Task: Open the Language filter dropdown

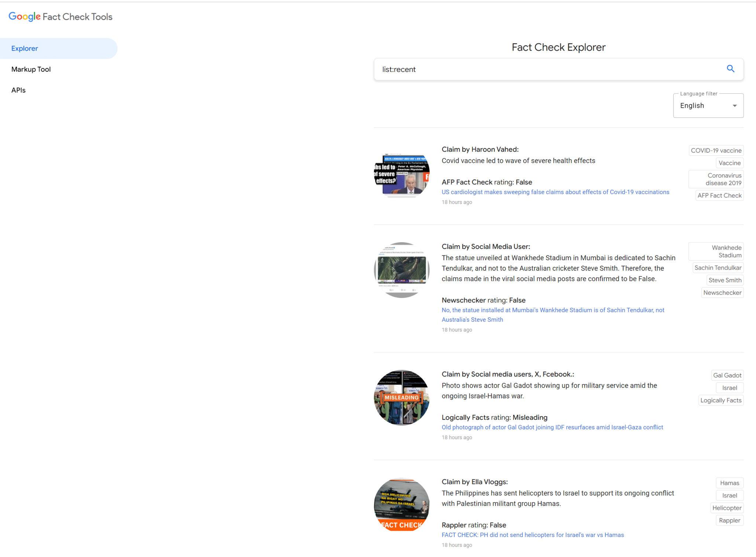Action: [x=708, y=106]
